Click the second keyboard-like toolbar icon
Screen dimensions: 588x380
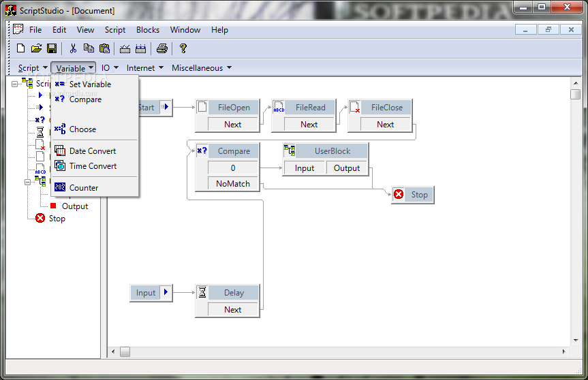coord(140,49)
